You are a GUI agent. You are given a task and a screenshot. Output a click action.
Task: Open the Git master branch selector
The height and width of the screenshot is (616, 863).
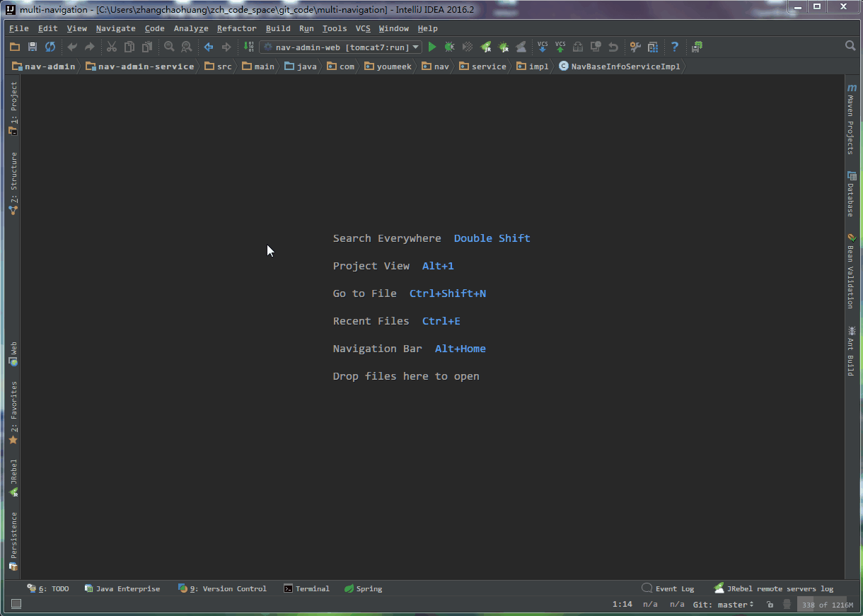[x=723, y=605]
